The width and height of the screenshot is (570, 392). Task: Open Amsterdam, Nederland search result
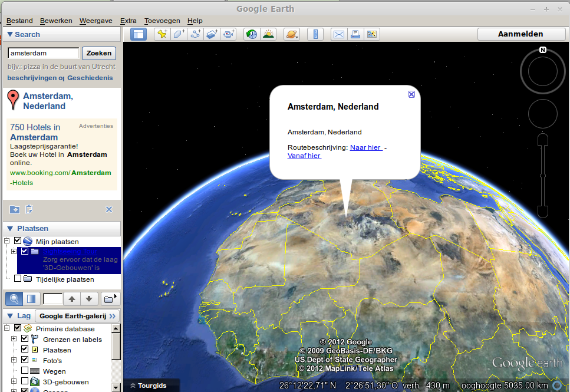pos(48,101)
